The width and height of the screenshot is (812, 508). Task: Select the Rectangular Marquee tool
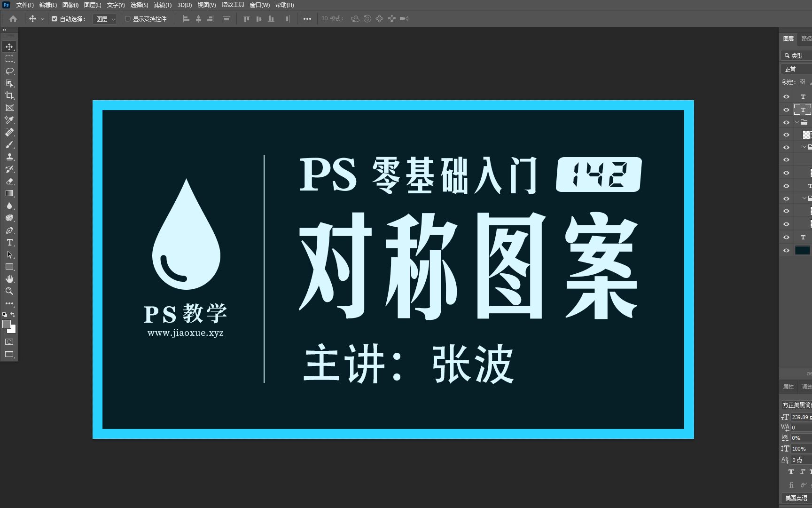pyautogui.click(x=9, y=59)
